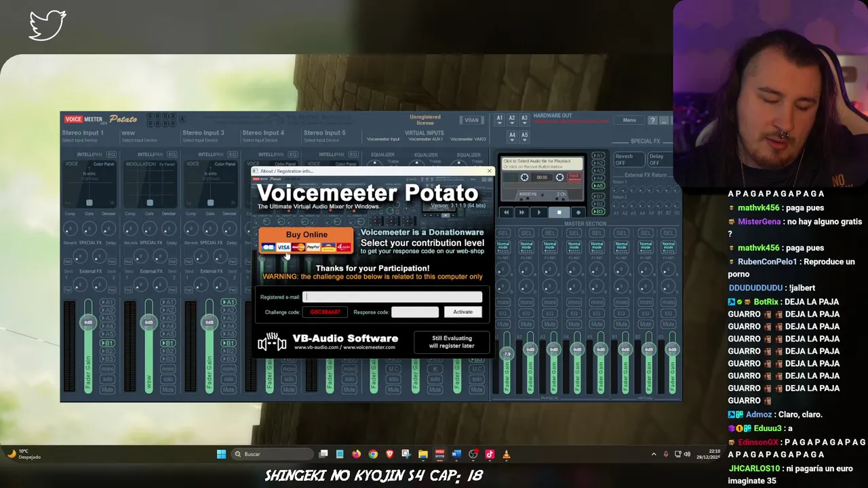Toggle mono on wsw strip
This screenshot has width=868, height=488.
point(167,369)
